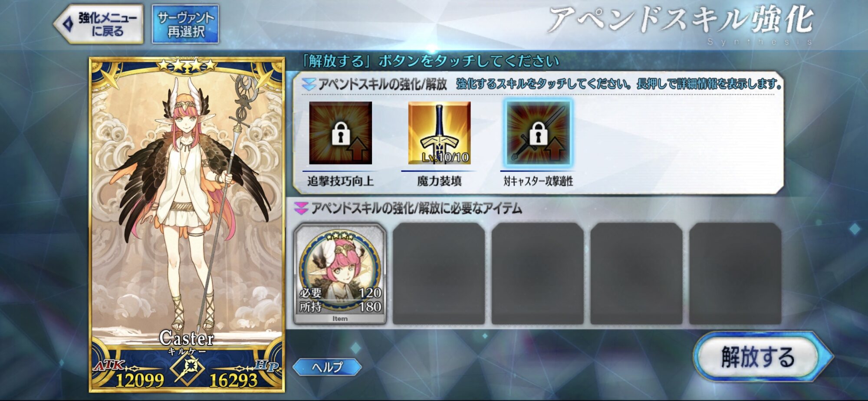Click サーヴァント再選択 to reselect servant
The width and height of the screenshot is (868, 401).
[185, 24]
